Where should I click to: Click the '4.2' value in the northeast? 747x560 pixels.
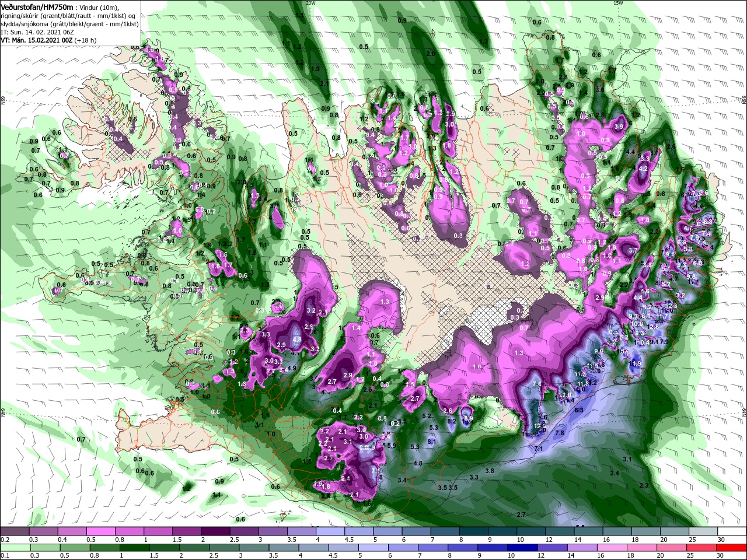click(643, 168)
